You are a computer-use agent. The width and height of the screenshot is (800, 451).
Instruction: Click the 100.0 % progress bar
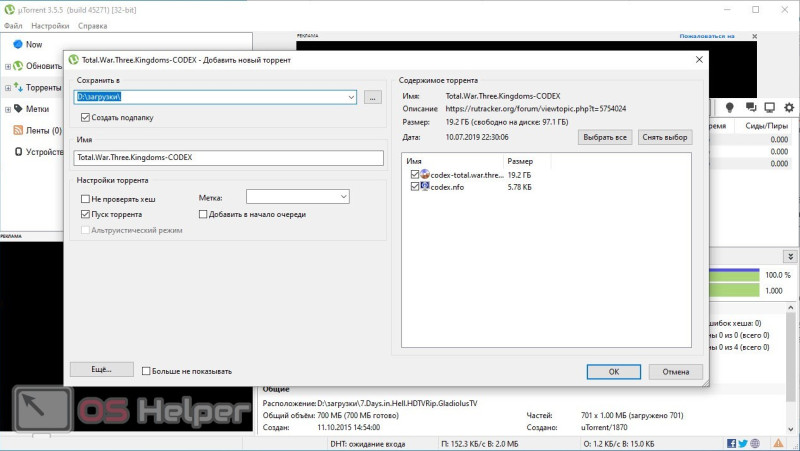click(734, 275)
